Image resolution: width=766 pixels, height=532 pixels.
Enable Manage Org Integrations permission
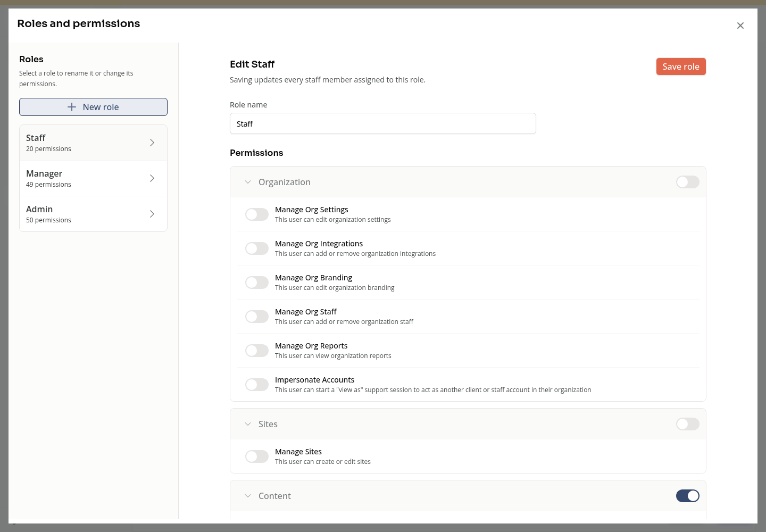pos(257,248)
